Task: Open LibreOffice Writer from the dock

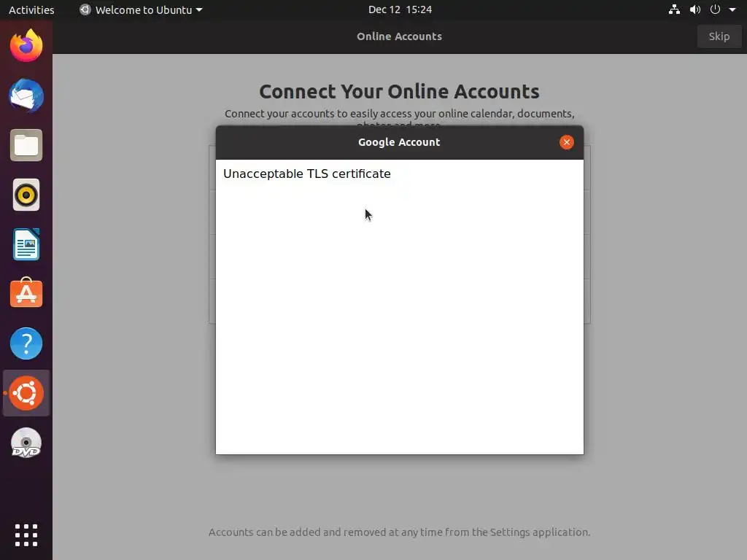Action: (26, 244)
